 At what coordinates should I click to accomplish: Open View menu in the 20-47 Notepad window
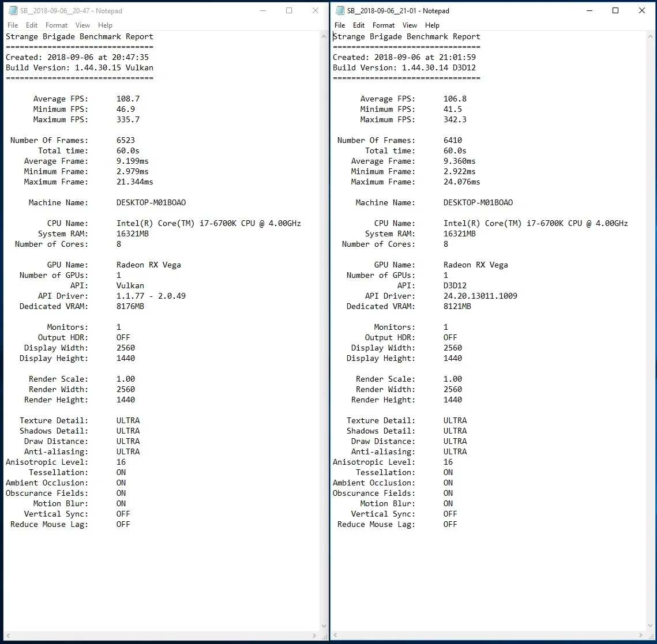pos(82,25)
